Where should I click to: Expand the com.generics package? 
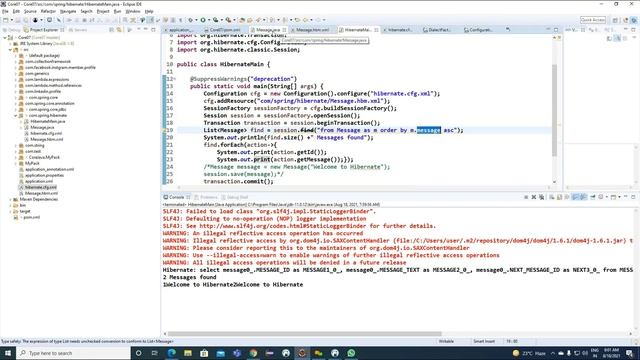[x=16, y=73]
